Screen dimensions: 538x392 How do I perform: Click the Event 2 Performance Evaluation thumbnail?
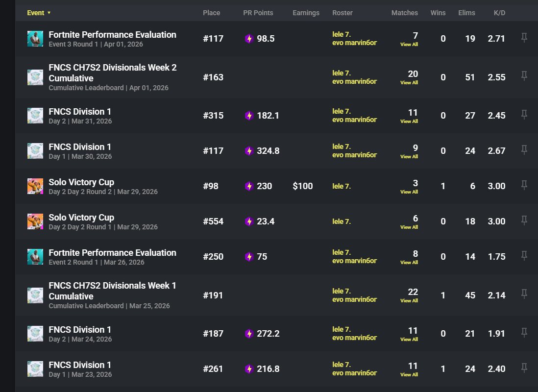click(35, 256)
